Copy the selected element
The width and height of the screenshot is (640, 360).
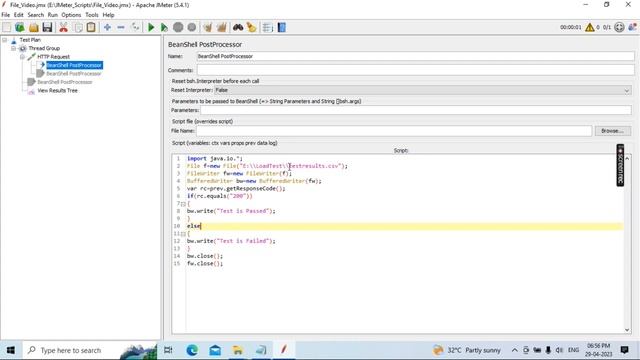[x=78, y=27]
